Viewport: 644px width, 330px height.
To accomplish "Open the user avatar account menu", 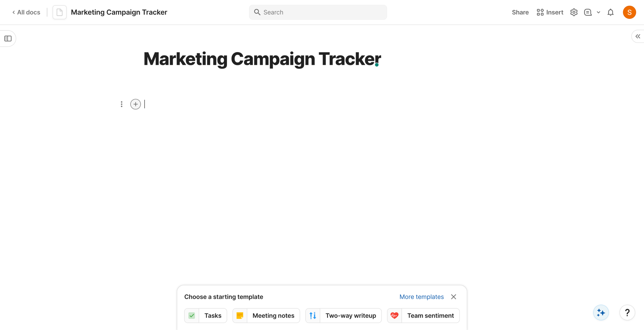I will (x=629, y=12).
